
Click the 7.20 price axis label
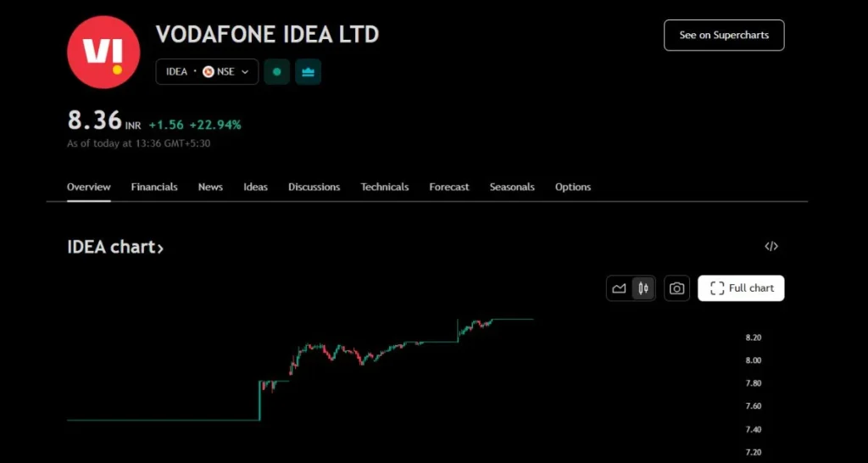coord(753,453)
